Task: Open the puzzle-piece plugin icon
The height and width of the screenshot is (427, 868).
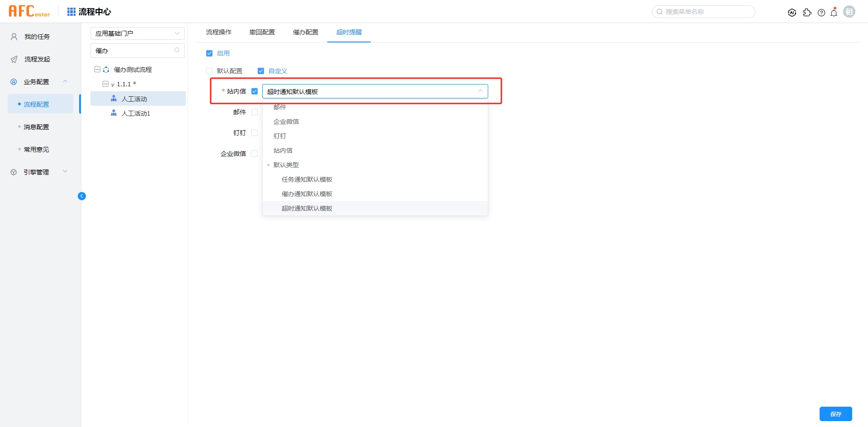Action: [x=807, y=13]
